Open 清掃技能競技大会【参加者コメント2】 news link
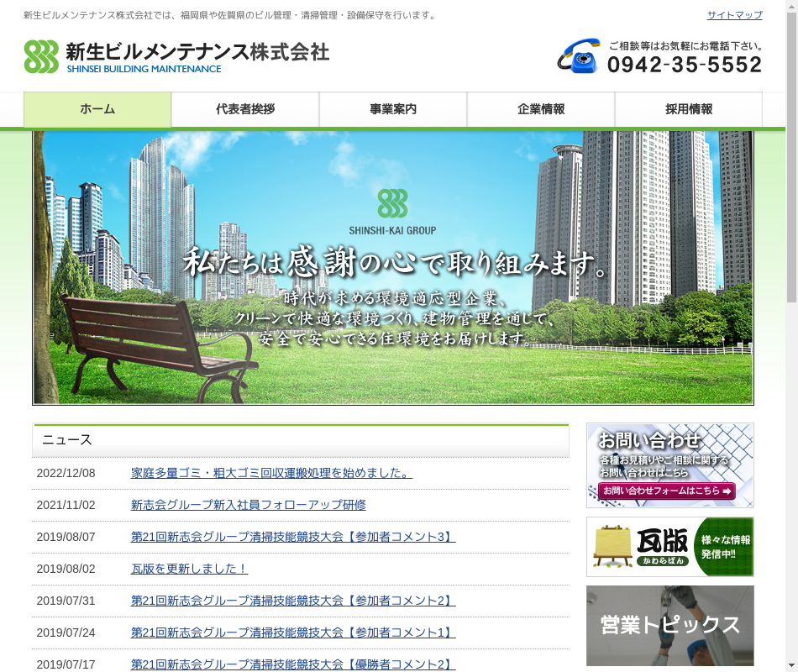 tap(293, 601)
